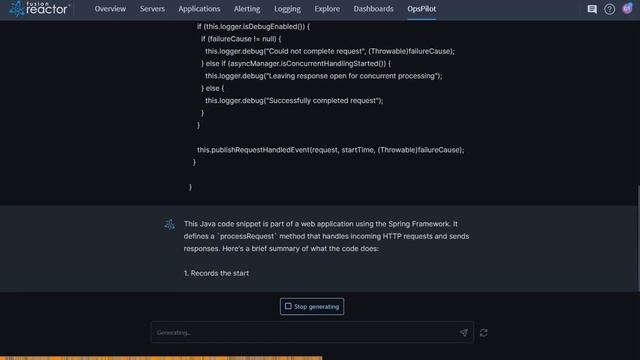Image resolution: width=640 pixels, height=360 pixels.
Task: Click the line "if (failureCause != null)"
Action: [x=241, y=39]
